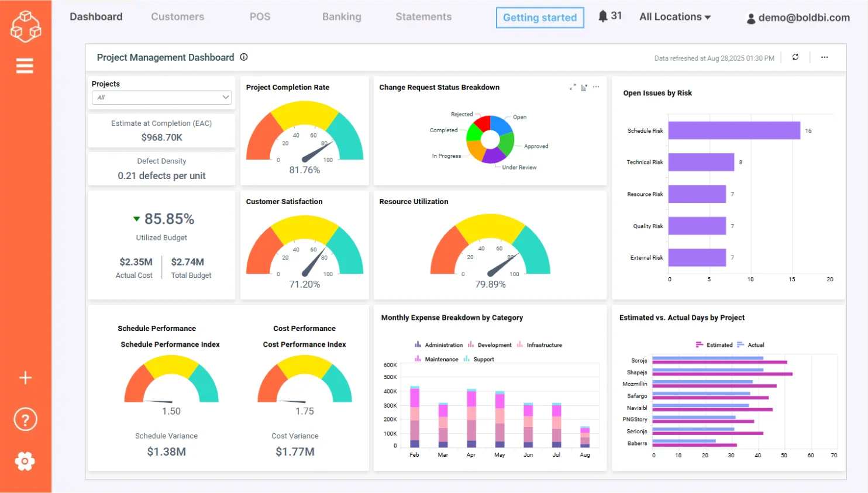868x493 pixels.
Task: Open the Projects filter dropdown
Action: tap(161, 98)
